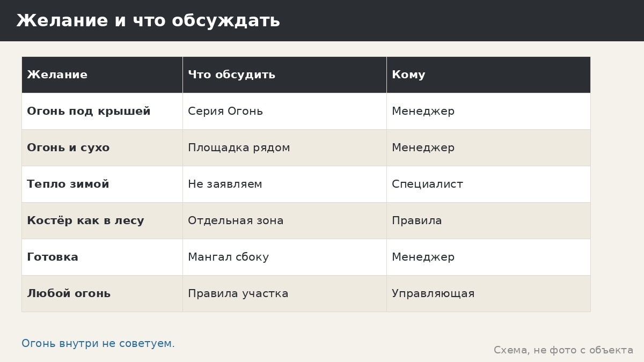Select the "Отдельная зона" cell
644x362 pixels.
pyautogui.click(x=284, y=220)
